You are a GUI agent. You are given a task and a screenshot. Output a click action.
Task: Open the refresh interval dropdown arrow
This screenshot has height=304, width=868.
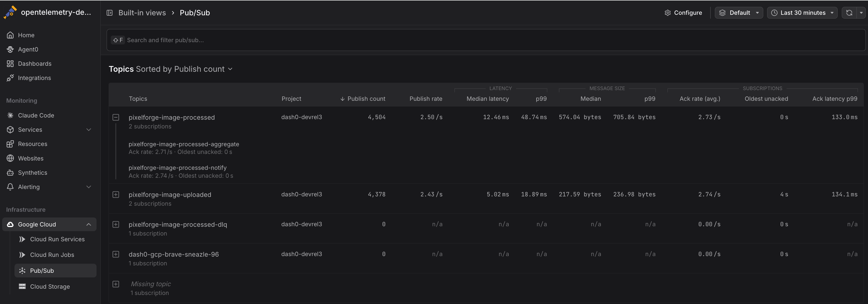861,13
